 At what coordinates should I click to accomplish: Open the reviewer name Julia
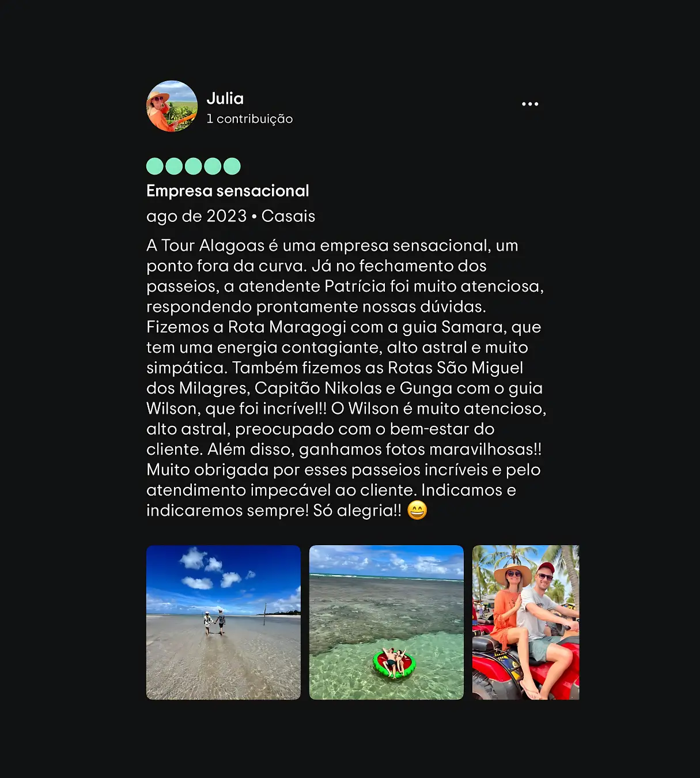point(225,99)
